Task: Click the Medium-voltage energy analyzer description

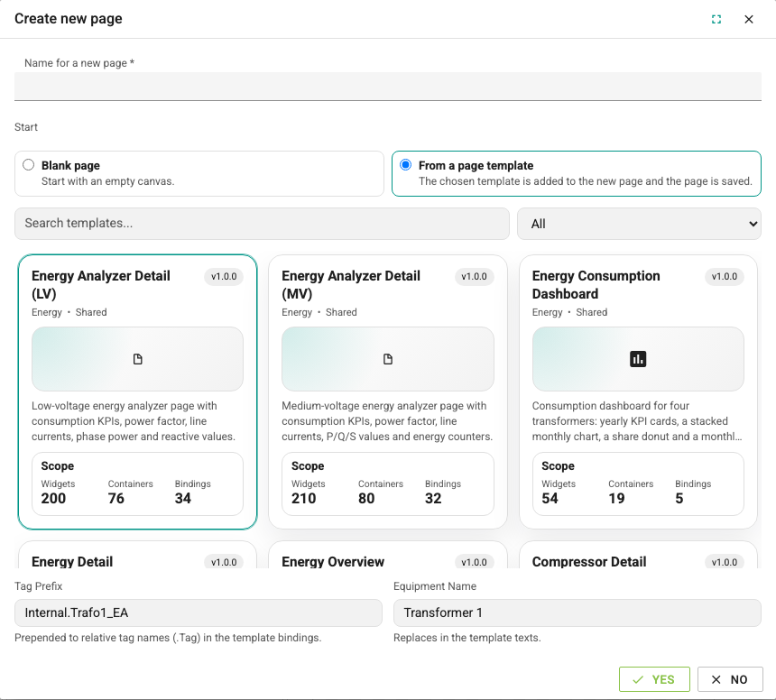Action: click(387, 421)
